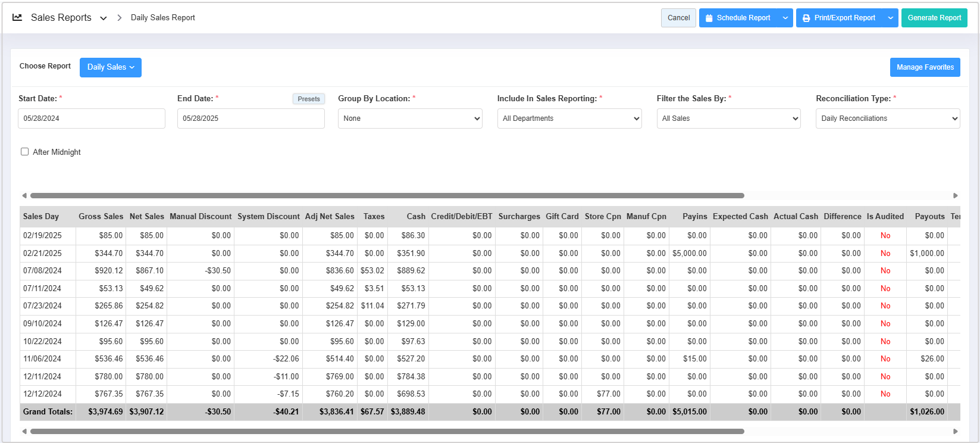Click the Manual Discount column header
Screen dimensions: 980x443
click(201, 217)
